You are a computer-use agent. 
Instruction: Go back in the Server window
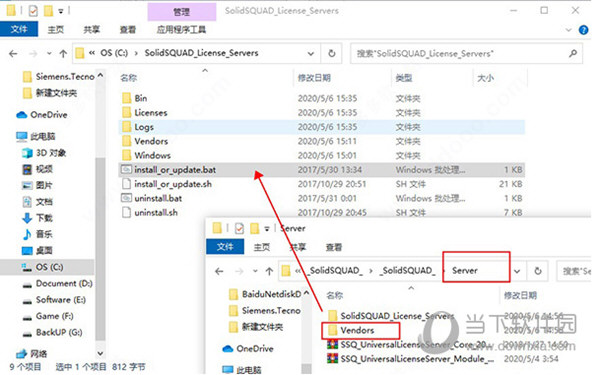(219, 271)
